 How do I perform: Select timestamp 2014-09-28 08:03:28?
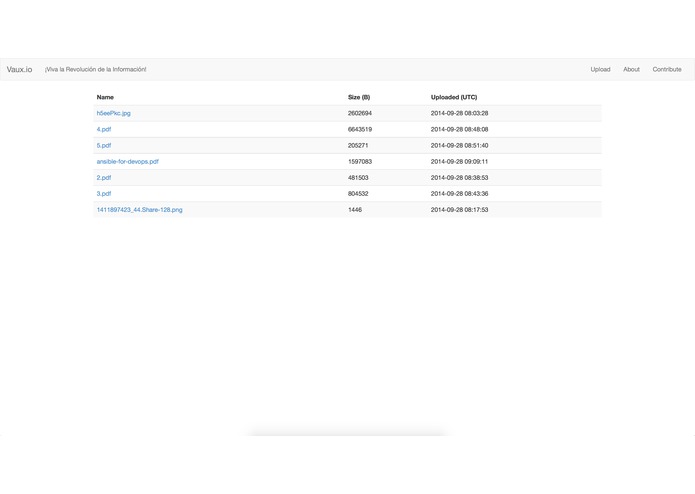coord(459,113)
